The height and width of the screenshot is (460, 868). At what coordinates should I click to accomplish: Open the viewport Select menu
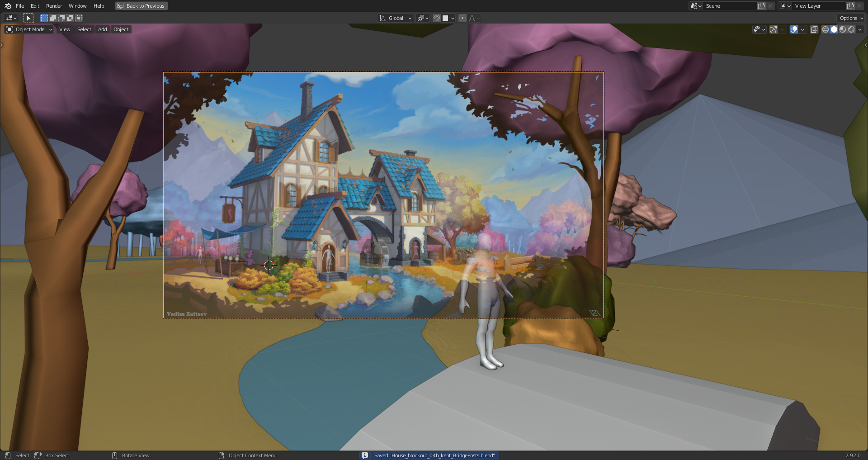tap(84, 29)
